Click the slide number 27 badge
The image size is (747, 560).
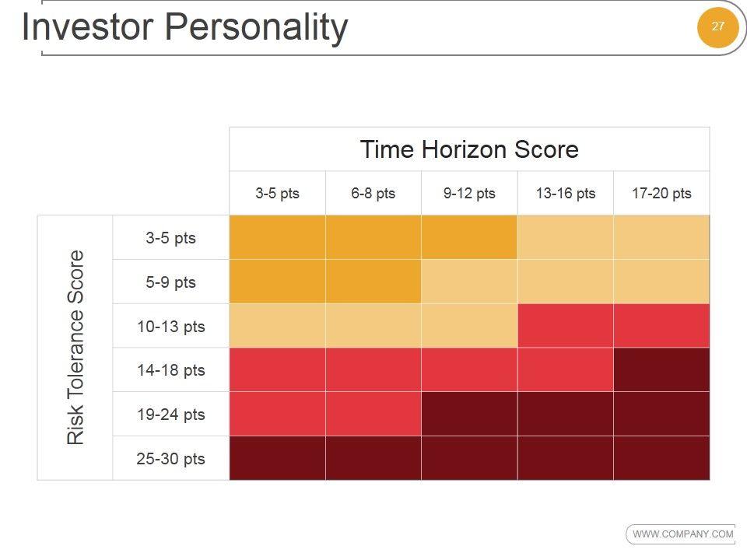(x=717, y=26)
